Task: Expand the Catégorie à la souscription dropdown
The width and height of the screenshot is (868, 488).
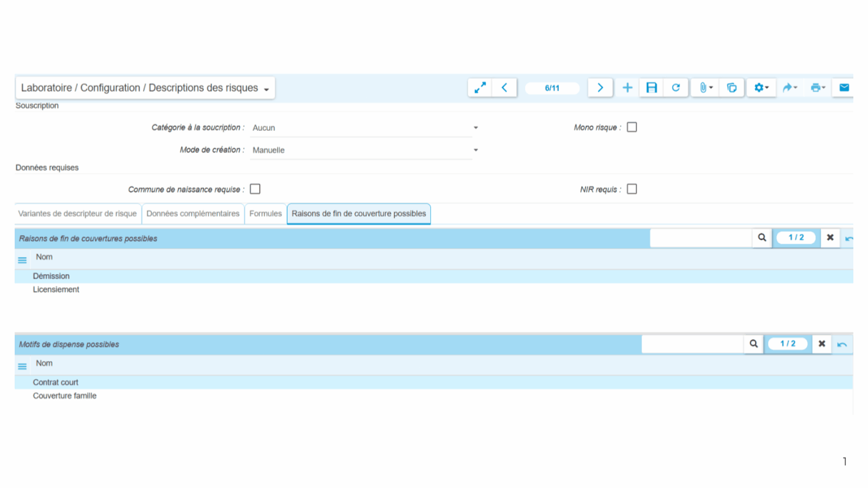Action: coord(476,128)
